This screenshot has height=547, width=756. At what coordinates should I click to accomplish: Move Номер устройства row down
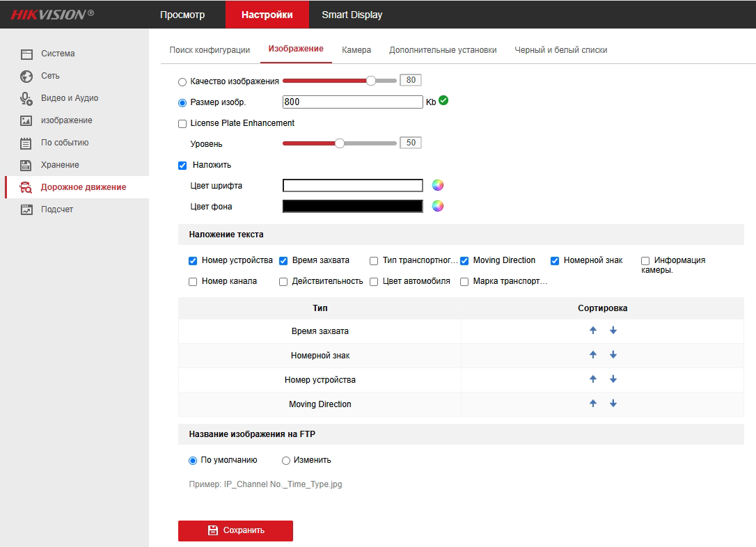point(613,379)
